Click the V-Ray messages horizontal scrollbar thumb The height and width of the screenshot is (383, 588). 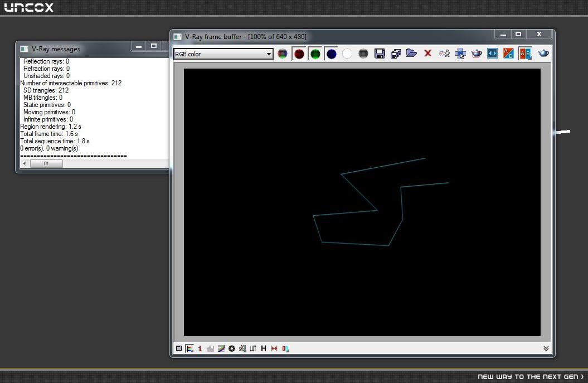tap(46, 163)
